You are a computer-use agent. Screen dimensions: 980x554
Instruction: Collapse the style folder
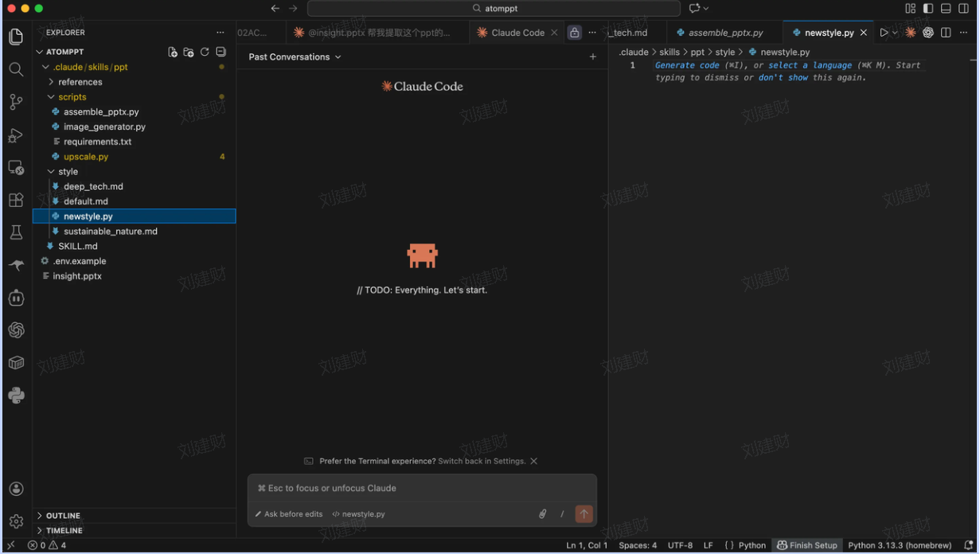click(51, 171)
